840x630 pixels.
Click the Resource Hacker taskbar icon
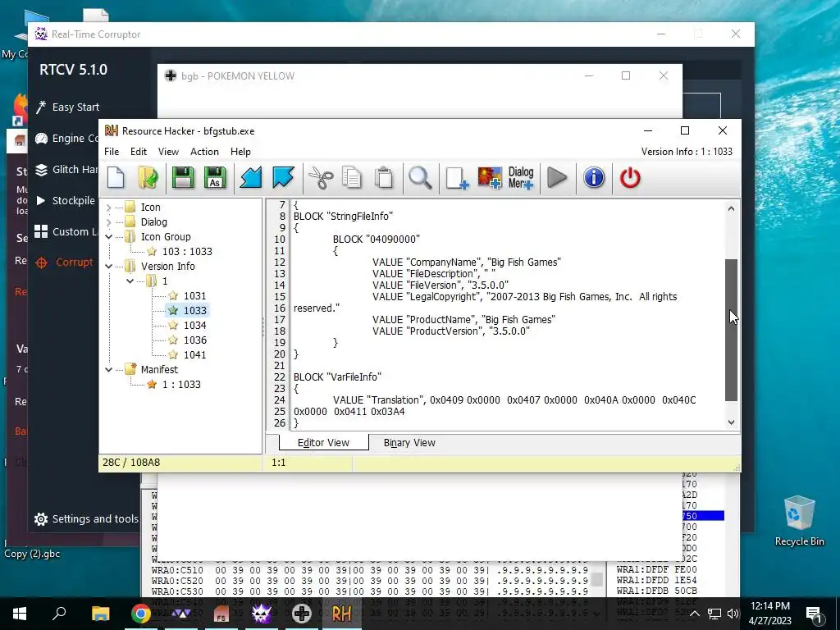pyautogui.click(x=341, y=614)
